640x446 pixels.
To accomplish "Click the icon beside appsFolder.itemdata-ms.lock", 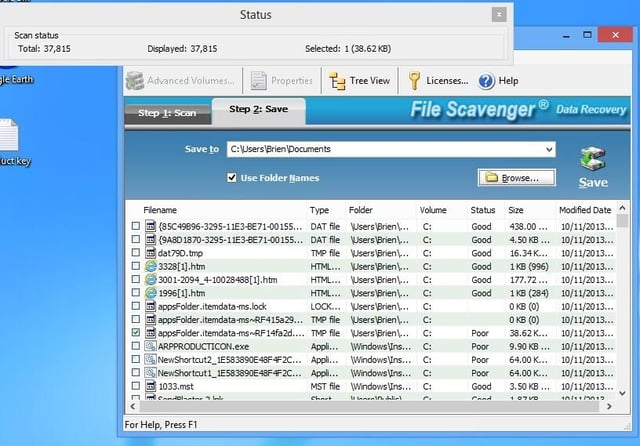I will click(151, 306).
